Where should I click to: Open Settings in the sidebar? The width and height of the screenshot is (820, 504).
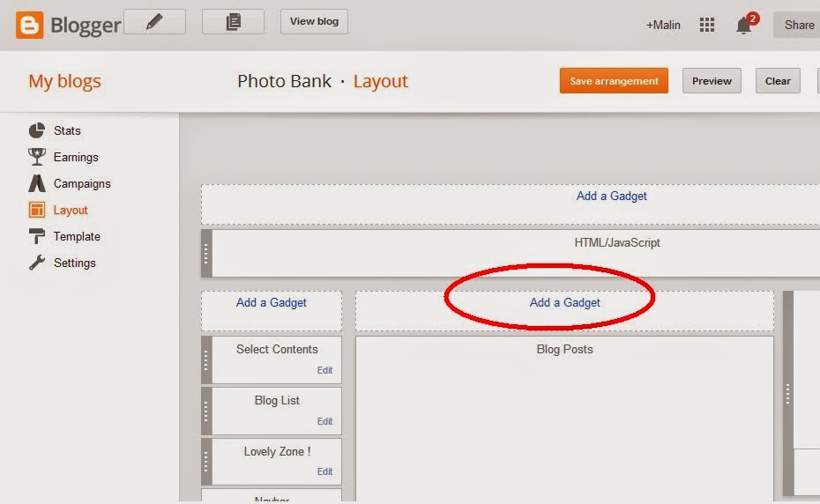(x=75, y=263)
